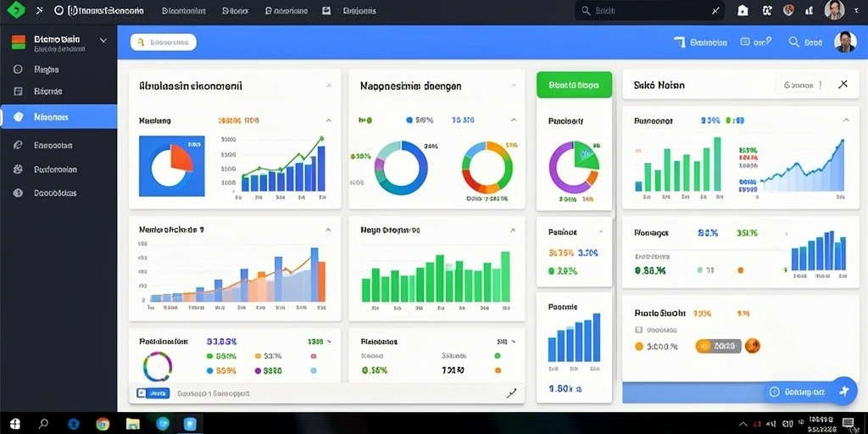868x434 pixels.
Task: Click the green diamond logo in top bar
Action: click(18, 9)
